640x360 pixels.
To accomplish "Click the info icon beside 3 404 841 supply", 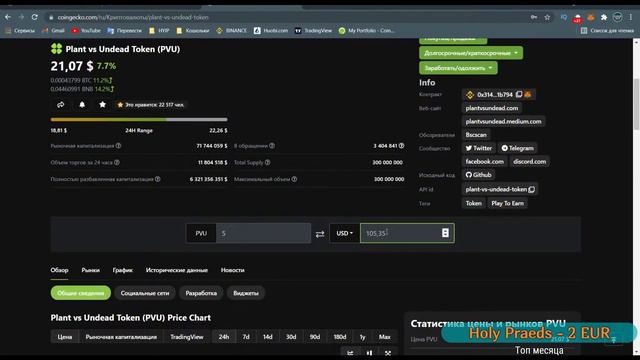I will click(x=402, y=146).
